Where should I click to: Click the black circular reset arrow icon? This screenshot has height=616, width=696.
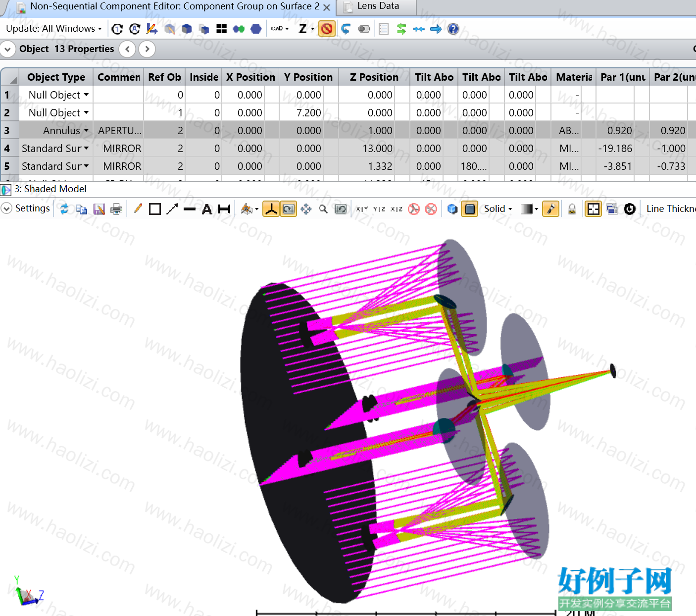click(630, 209)
